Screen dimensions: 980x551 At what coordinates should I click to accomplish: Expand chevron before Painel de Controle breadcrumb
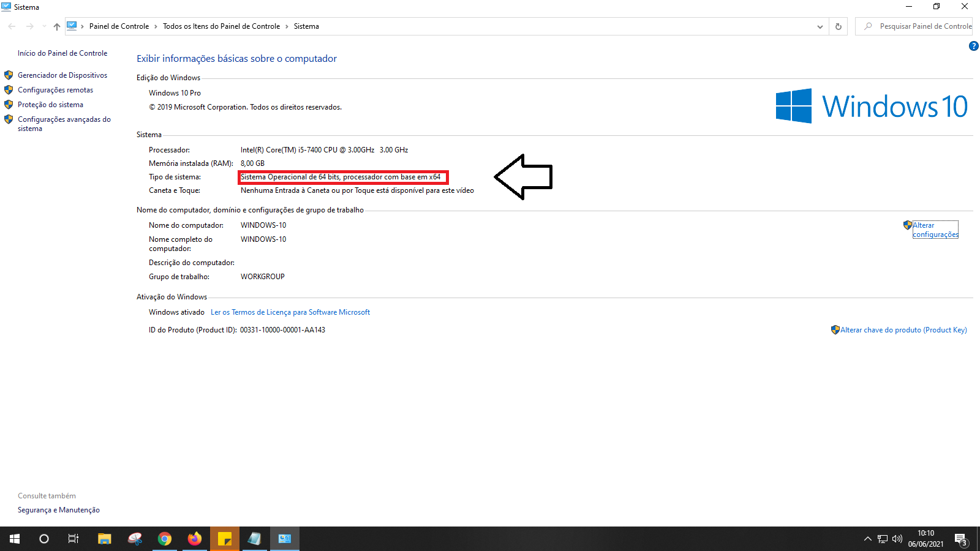pyautogui.click(x=82, y=26)
